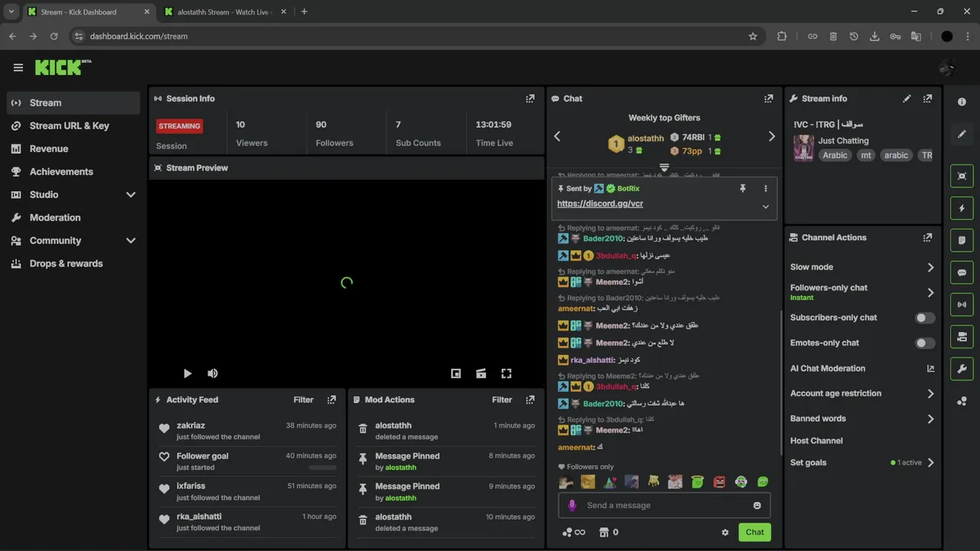Expand the pinned message chevron
The height and width of the screenshot is (551, 980).
click(x=766, y=207)
